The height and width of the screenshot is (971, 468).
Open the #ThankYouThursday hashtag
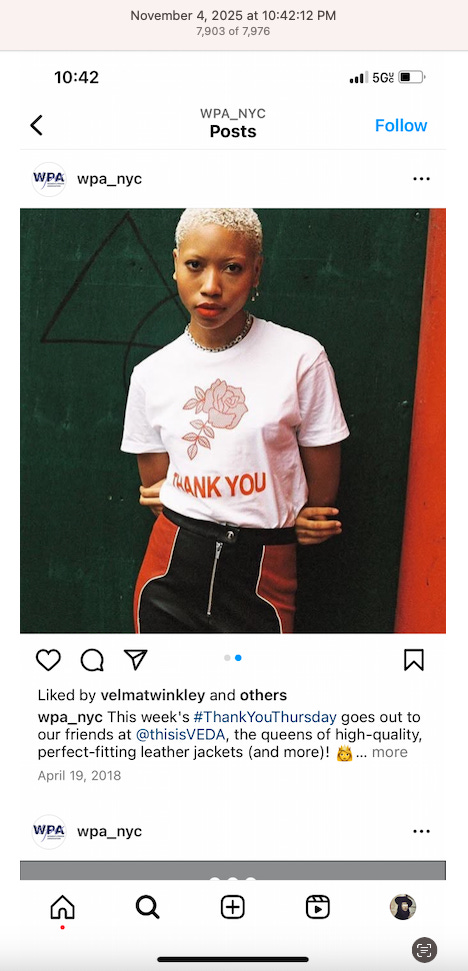[265, 718]
